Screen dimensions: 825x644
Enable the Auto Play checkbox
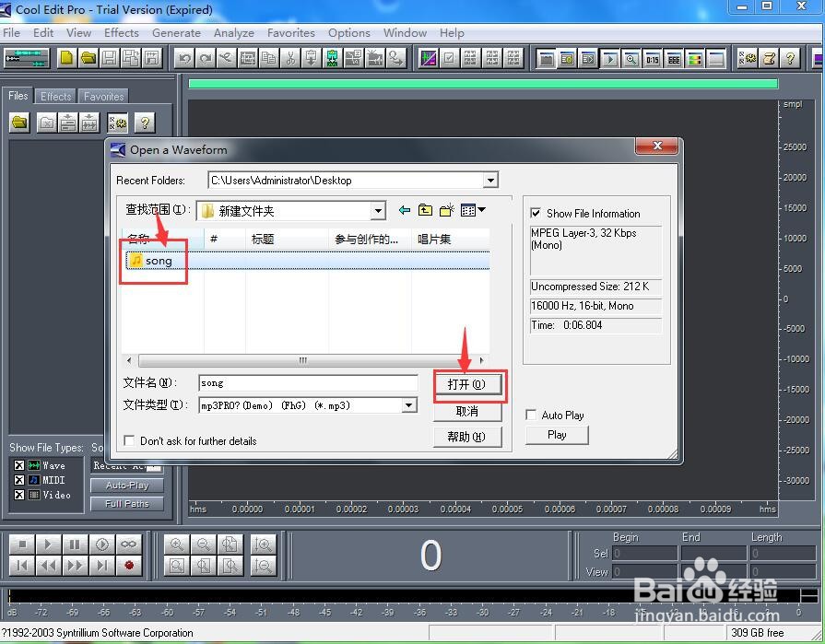click(531, 415)
